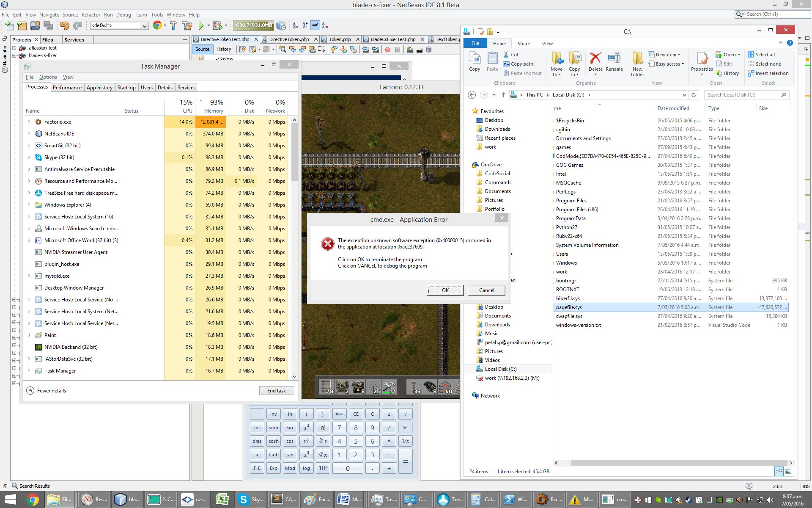Click the Excel icon on the taskbar
The width and height of the screenshot is (812, 508).
[x=222, y=500]
